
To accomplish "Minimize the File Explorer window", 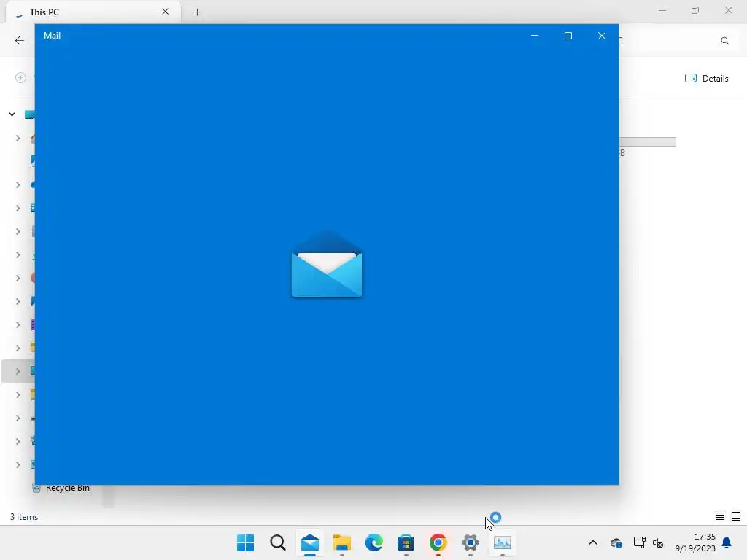I will (662, 10).
